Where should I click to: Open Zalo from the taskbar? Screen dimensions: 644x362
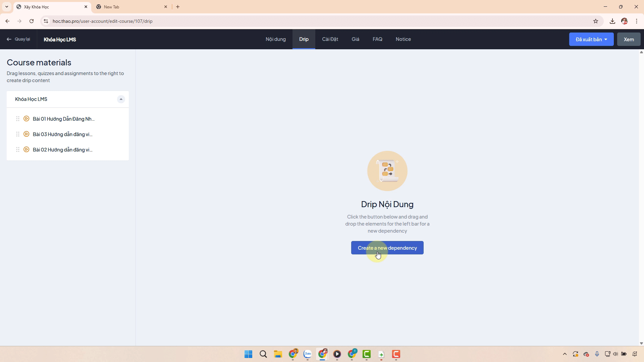308,354
